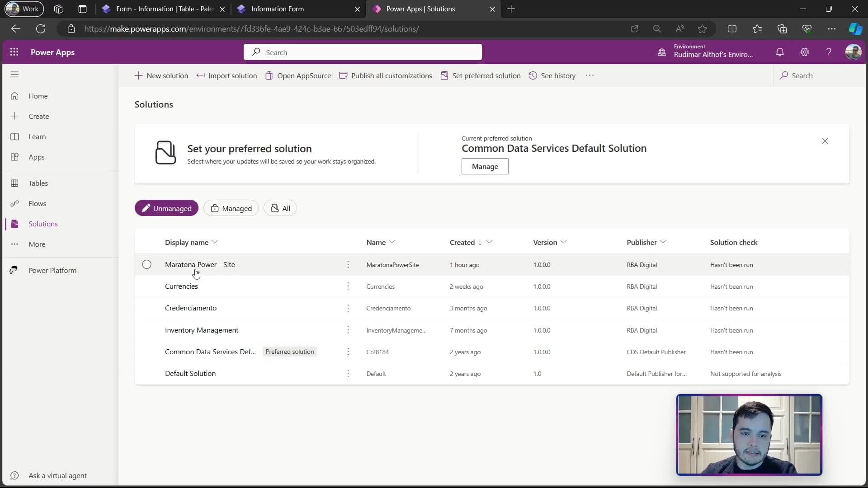The height and width of the screenshot is (488, 868).
Task: Click the Manage preferred solution button
Action: click(x=485, y=167)
